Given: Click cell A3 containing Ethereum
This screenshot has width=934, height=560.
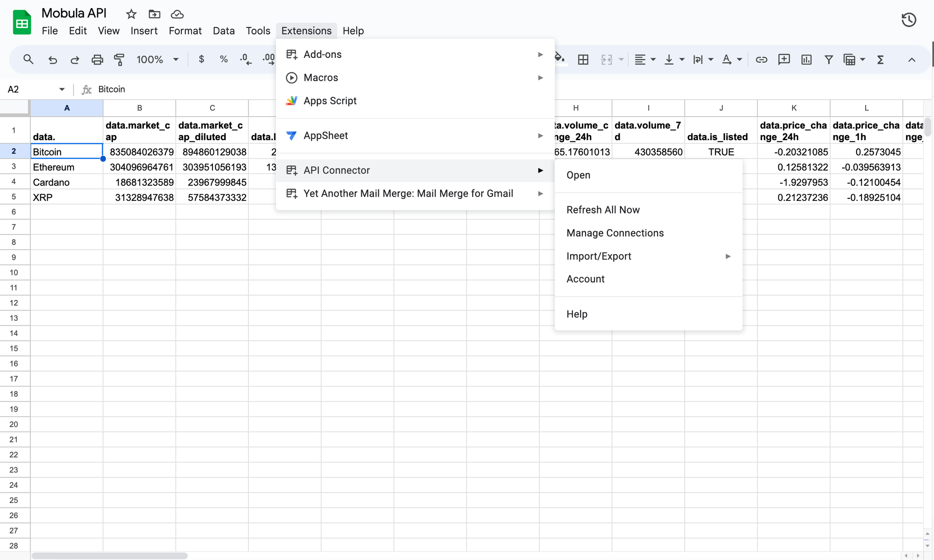Looking at the screenshot, I should [x=66, y=167].
